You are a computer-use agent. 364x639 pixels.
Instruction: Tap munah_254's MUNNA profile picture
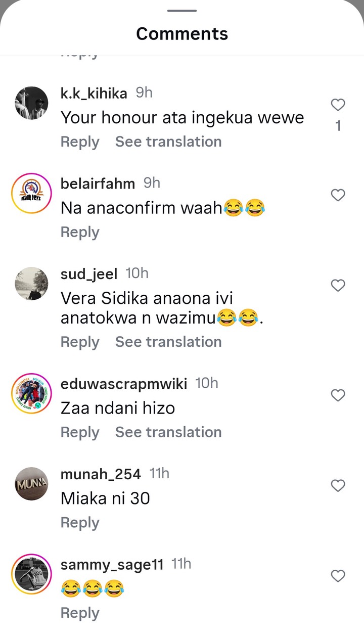(x=31, y=484)
